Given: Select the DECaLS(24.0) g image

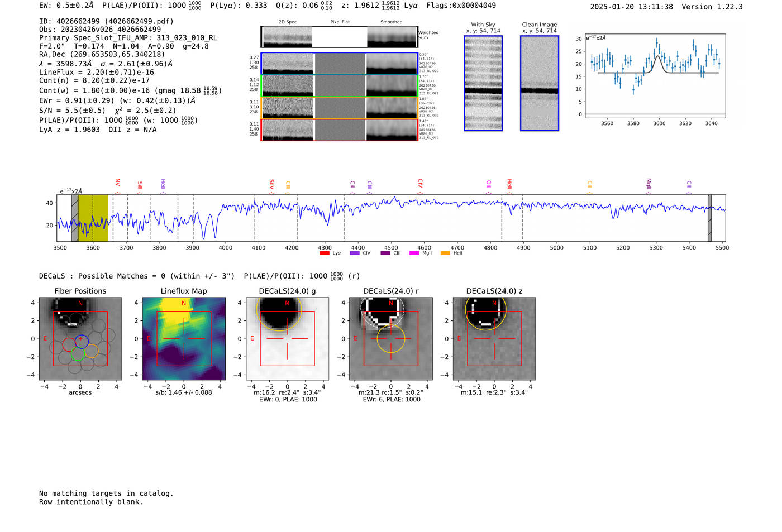Looking at the screenshot, I should coord(287,339).
